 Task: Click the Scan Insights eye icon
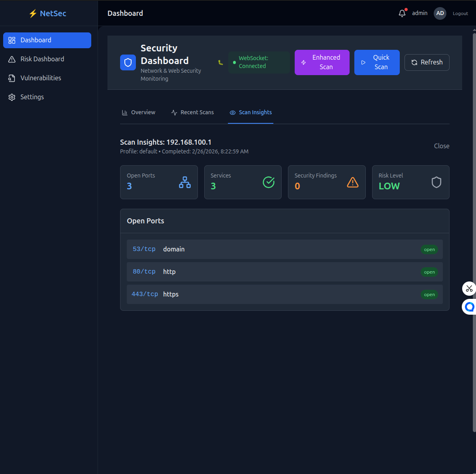click(x=233, y=113)
